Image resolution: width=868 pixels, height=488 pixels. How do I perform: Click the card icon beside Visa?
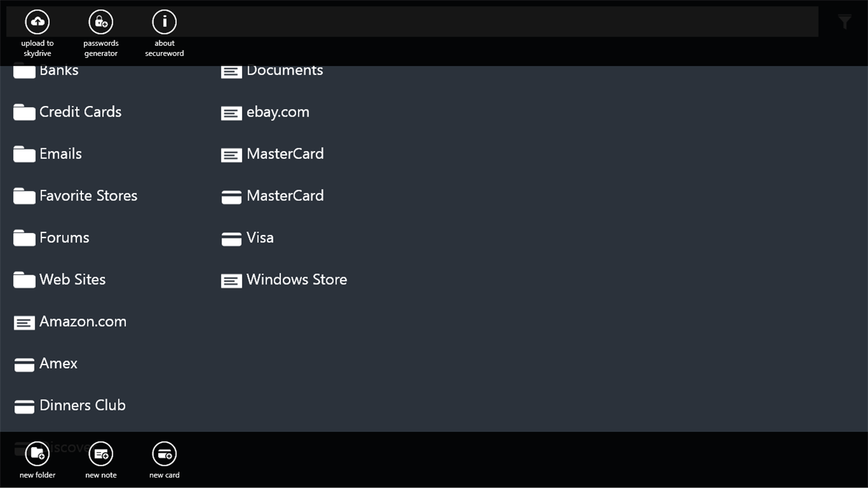tap(231, 239)
